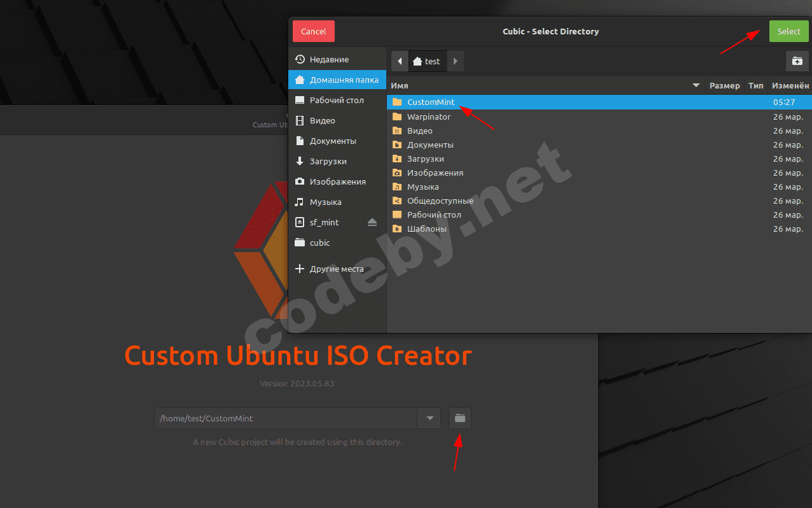Open the directory history dropdown in Cubic
This screenshot has width=812, height=508.
430,418
